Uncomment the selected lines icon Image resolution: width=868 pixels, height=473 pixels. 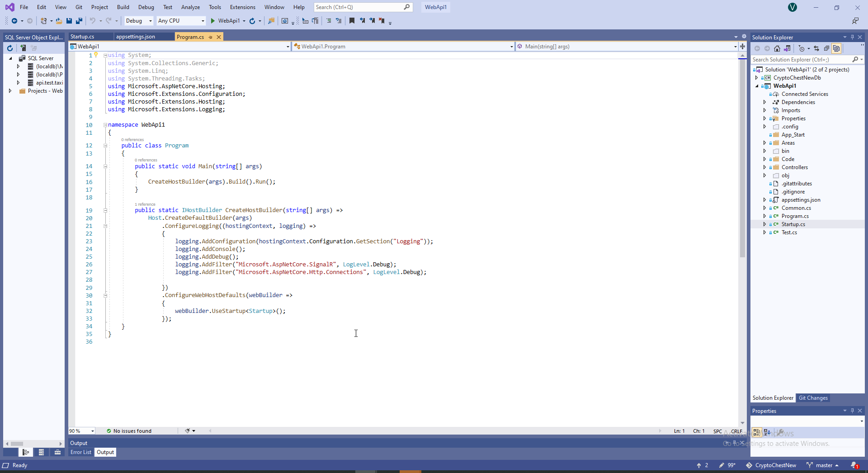tap(339, 21)
